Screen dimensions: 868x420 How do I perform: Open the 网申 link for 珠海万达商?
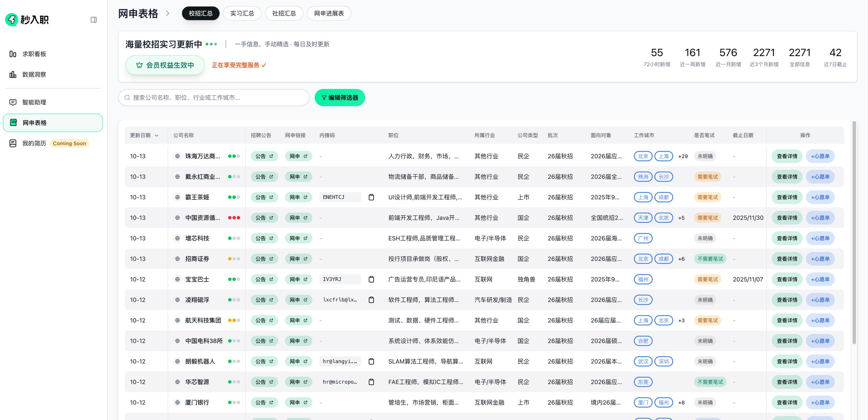299,156
